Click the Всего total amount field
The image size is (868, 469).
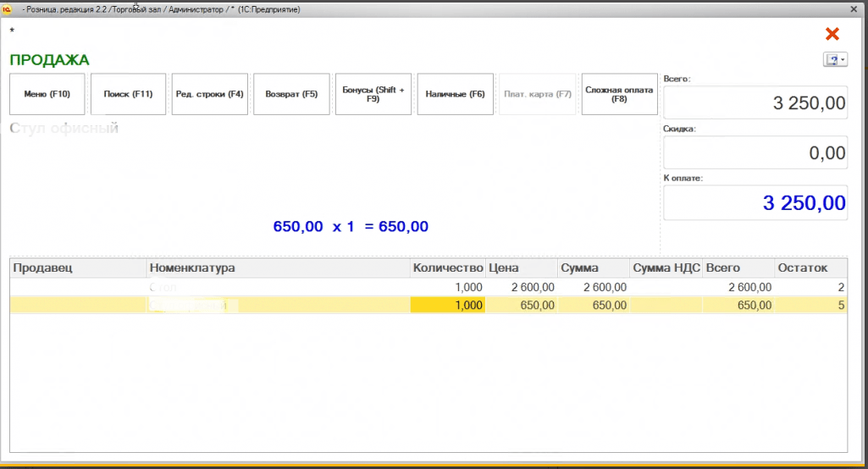click(x=755, y=103)
